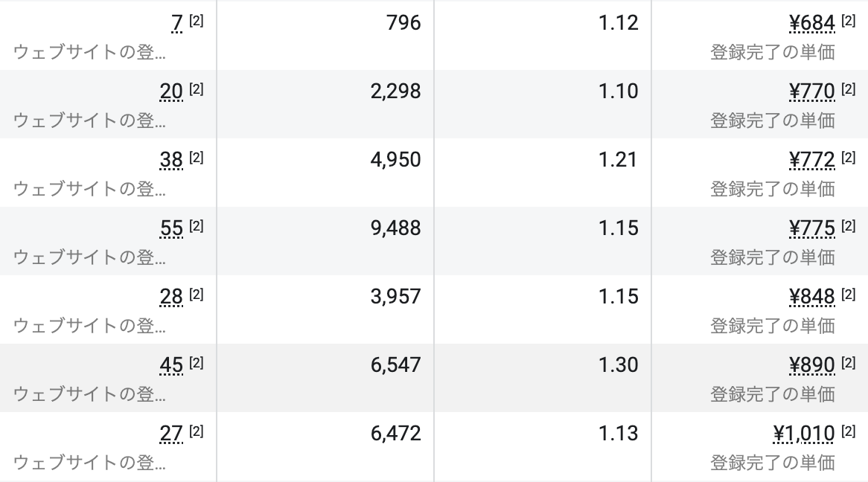Select the reach cell showing 9,488
868x482 pixels.
(x=395, y=228)
